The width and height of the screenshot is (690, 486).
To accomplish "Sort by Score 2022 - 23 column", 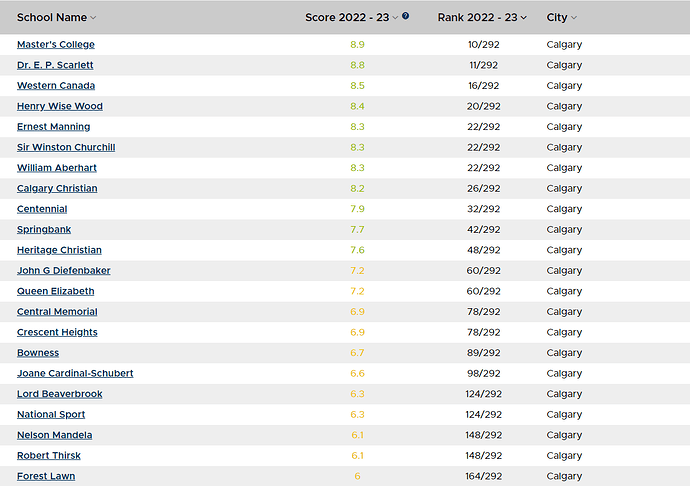I will (x=351, y=18).
